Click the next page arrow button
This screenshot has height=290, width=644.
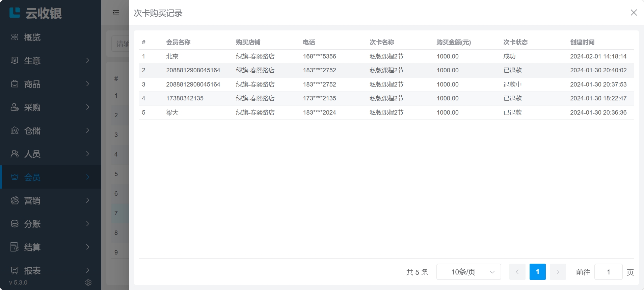(558, 272)
